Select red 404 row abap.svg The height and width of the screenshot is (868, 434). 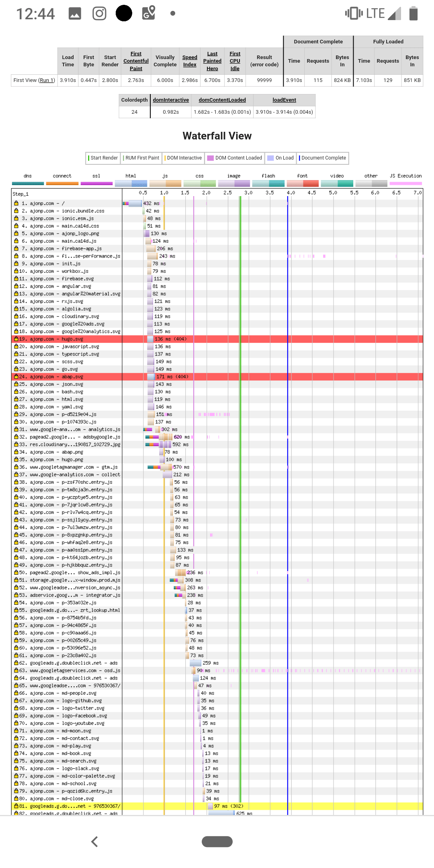(x=217, y=377)
